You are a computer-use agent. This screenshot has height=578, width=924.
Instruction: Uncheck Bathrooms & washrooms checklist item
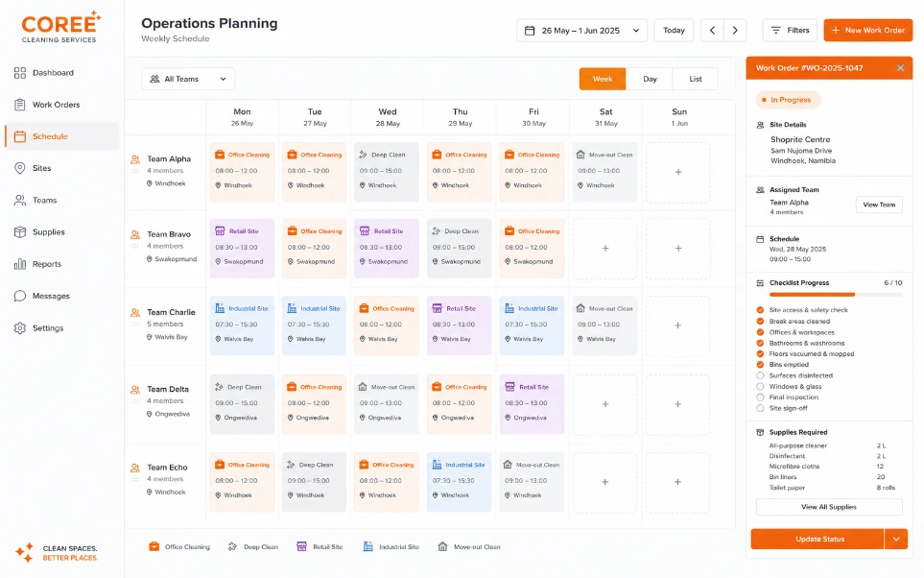click(760, 344)
